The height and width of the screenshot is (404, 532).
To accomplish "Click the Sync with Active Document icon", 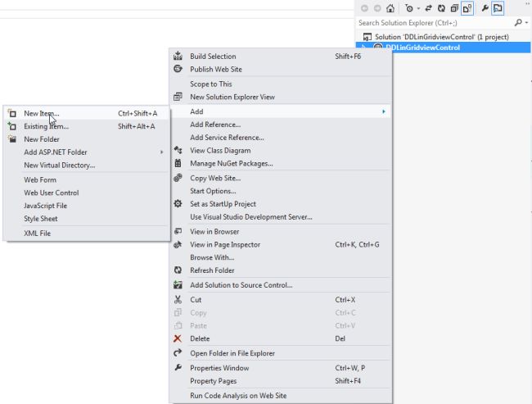I will [429, 8].
